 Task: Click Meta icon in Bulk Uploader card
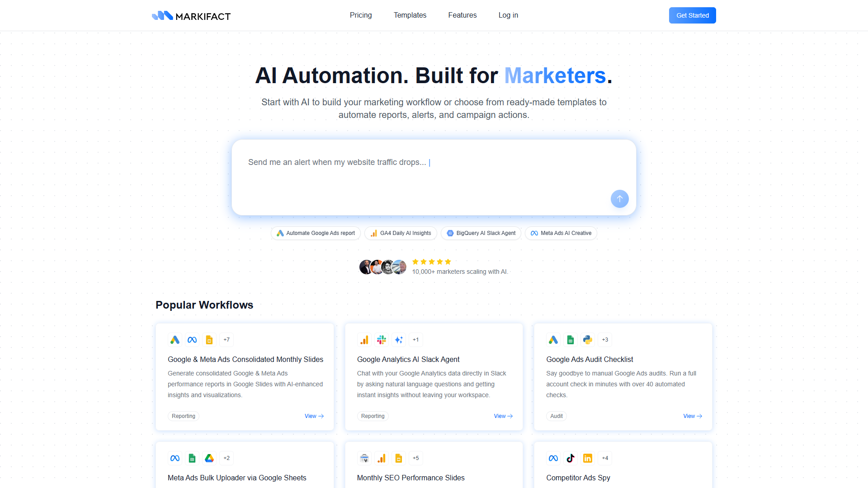pos(175,458)
